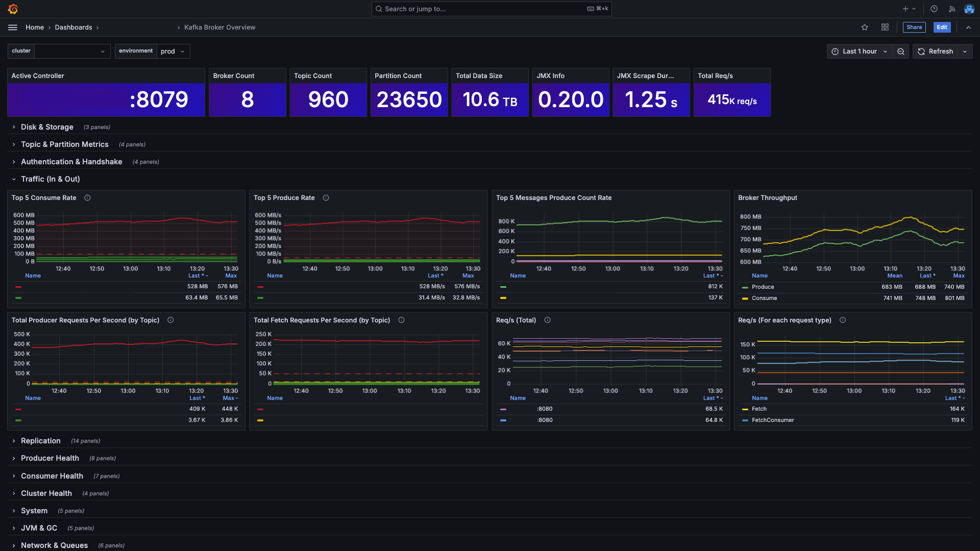Image resolution: width=980 pixels, height=551 pixels.
Task: Go to Dashboards breadcrumb
Action: tap(73, 28)
